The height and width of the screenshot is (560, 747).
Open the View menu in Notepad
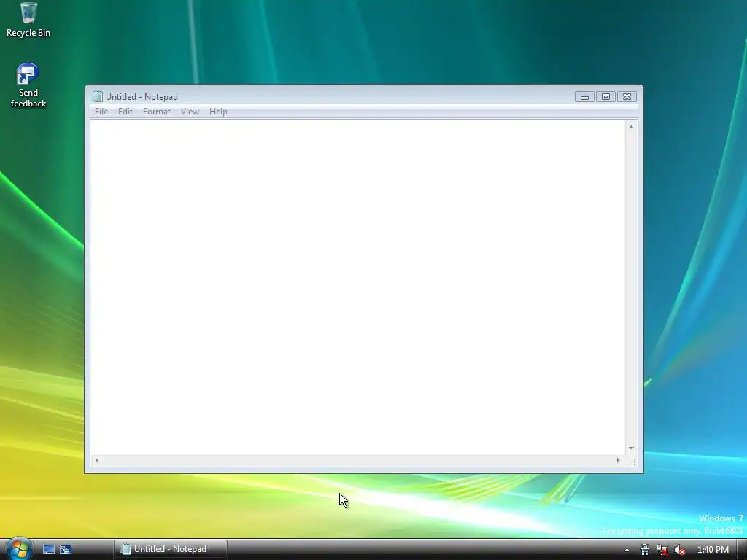(190, 112)
